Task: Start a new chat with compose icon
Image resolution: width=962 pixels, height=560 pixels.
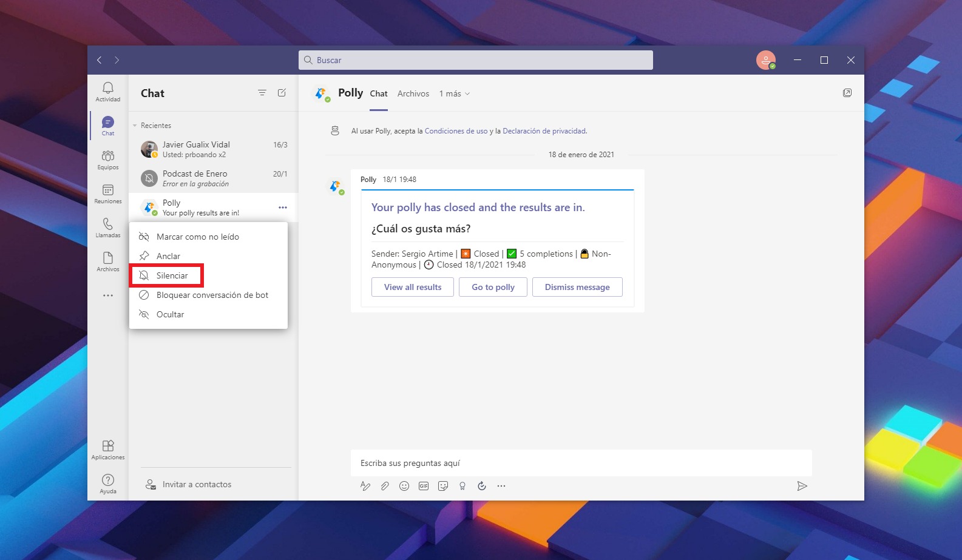Action: click(x=282, y=93)
